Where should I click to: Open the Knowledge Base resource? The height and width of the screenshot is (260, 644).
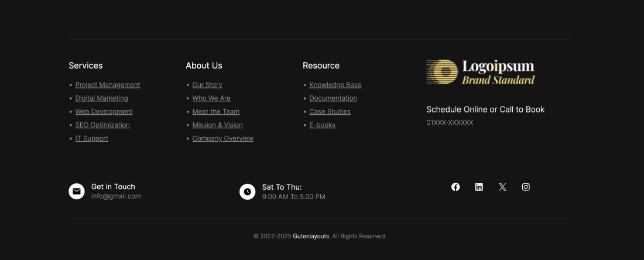click(x=335, y=85)
